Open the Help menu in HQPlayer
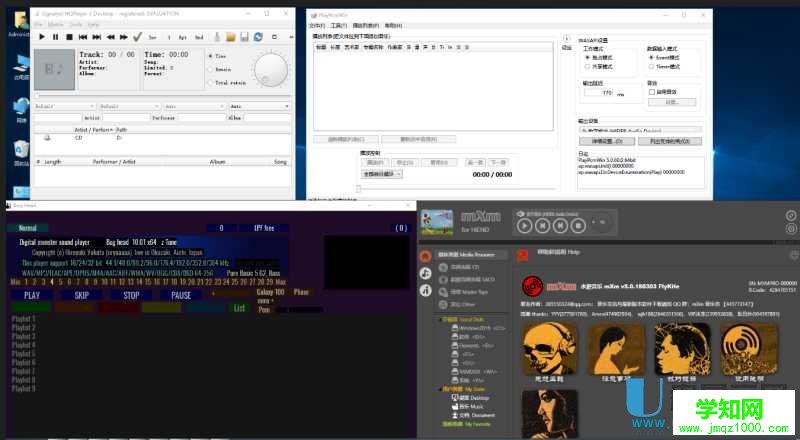800x440 pixels. point(93,25)
